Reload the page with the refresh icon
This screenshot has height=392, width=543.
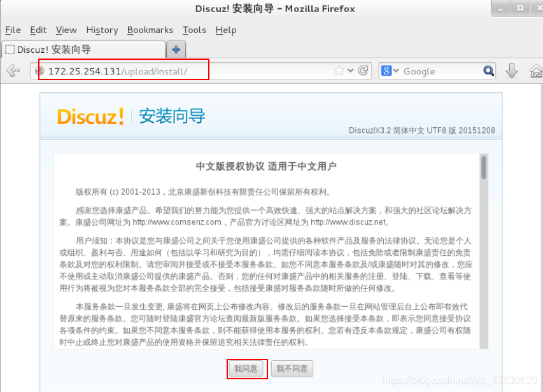[x=363, y=71]
